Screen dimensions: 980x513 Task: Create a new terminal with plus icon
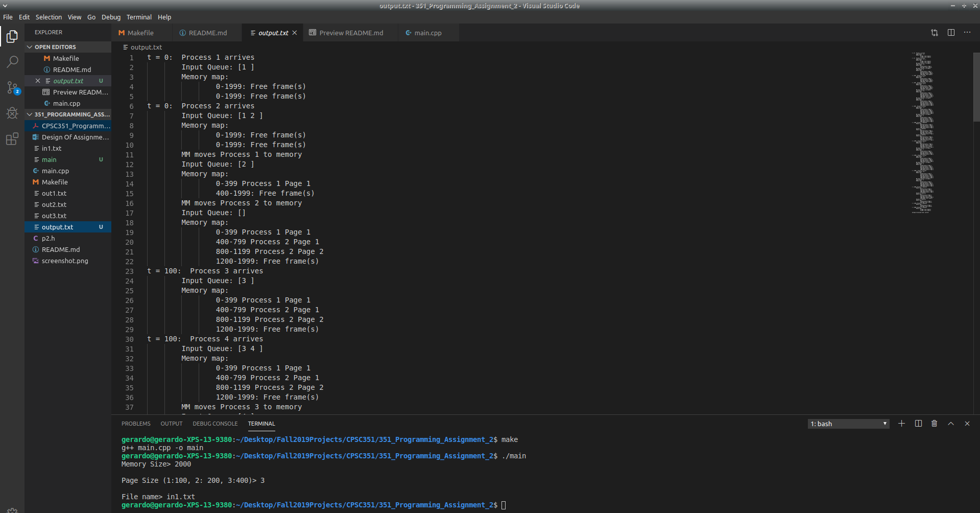coord(902,424)
